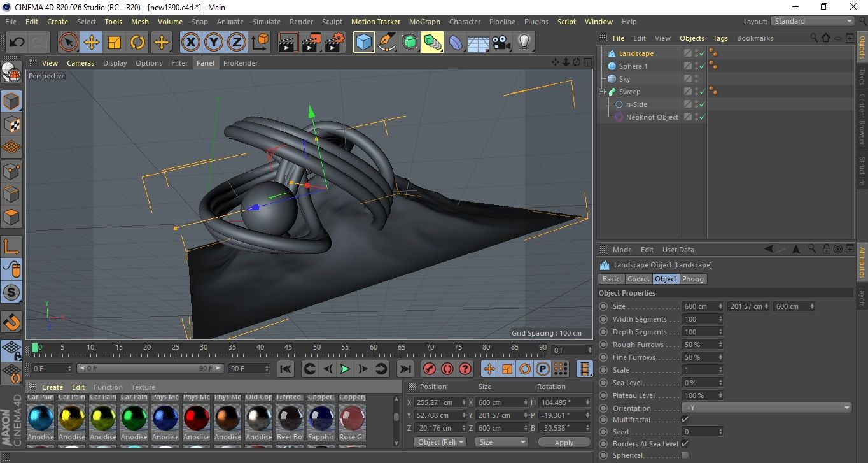Toggle Enable Snap magnet icon
This screenshot has width=868, height=463.
click(11, 322)
